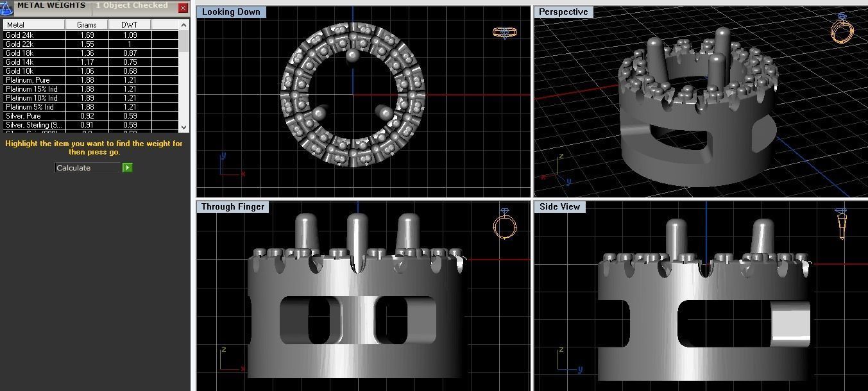The image size is (868, 391).
Task: Click the 1,55 grams value for Gold 22k
Action: point(87,44)
